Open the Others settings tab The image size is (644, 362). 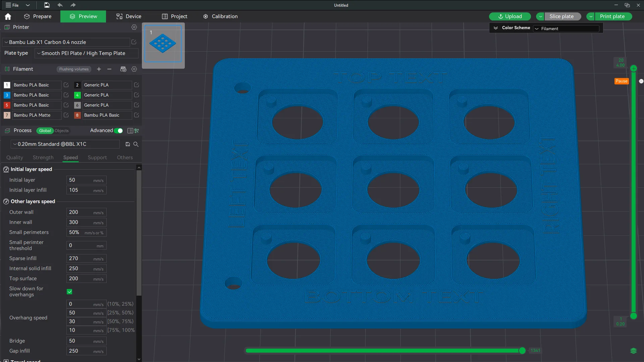pos(125,158)
